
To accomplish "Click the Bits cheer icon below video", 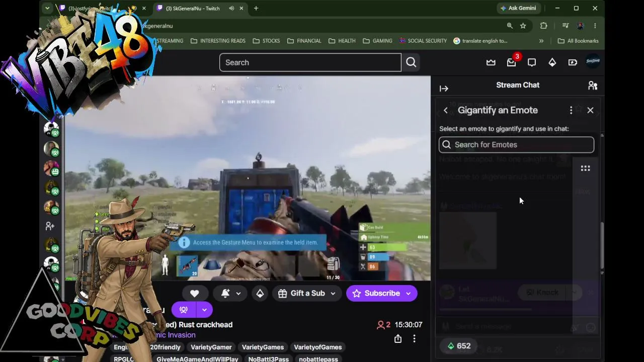I will coord(260,293).
